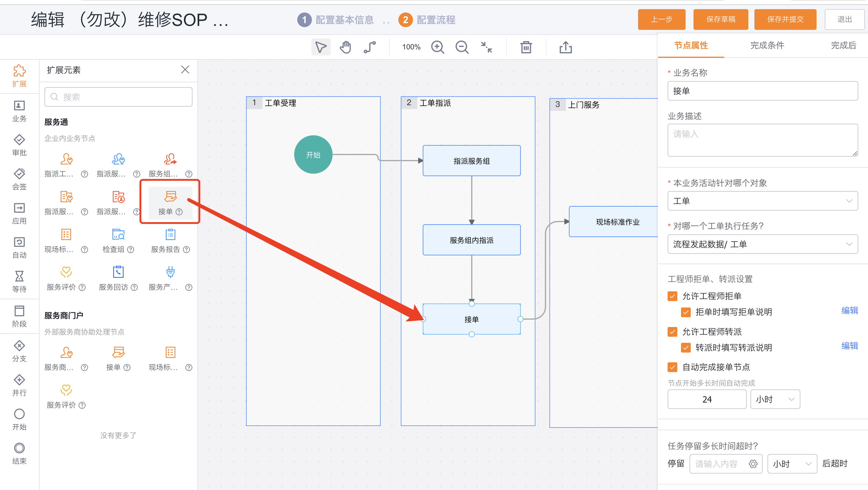Screen dimensions: 868x490
Task: Open the 审批 sidebar category
Action: [19, 145]
